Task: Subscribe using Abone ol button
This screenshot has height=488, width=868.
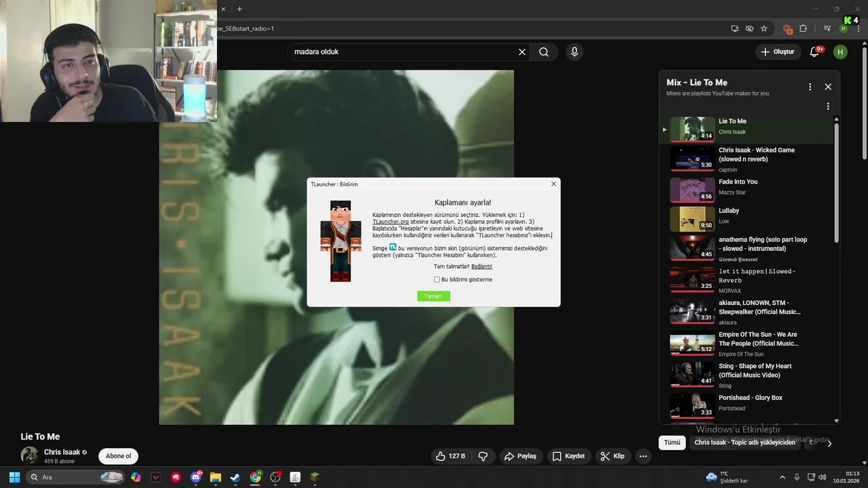Action: [x=118, y=456]
